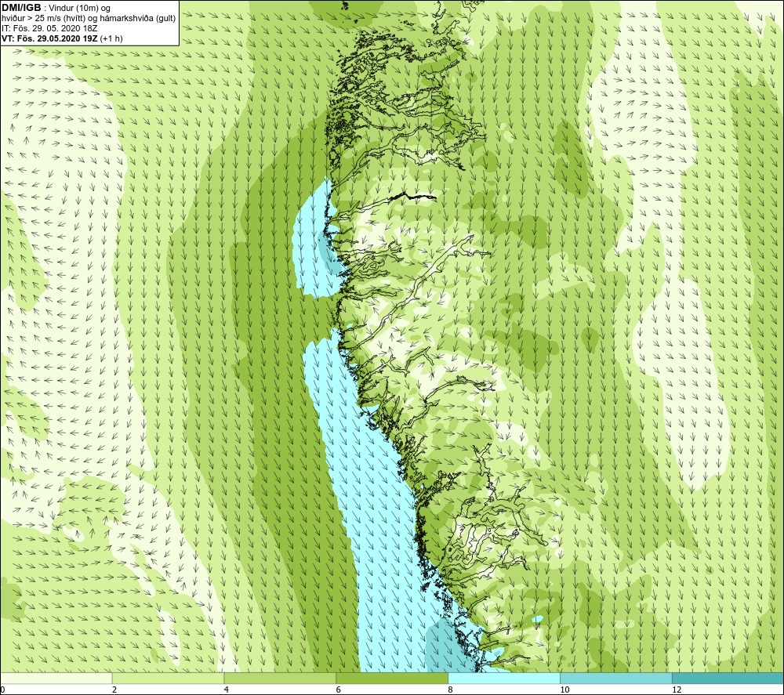The width and height of the screenshot is (784, 695).
Task: Select the 10–12 m/s teal swatch
Action: click(x=616, y=678)
